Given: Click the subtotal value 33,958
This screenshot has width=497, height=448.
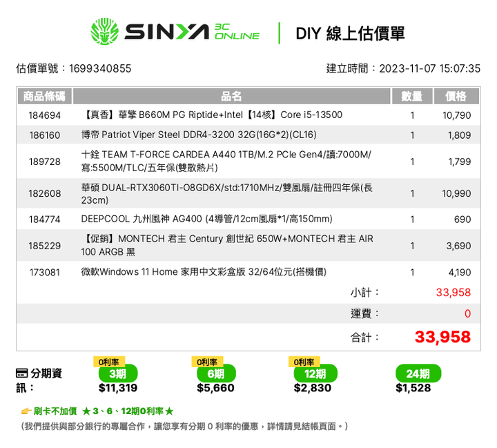Looking at the screenshot, I should pos(454,292).
